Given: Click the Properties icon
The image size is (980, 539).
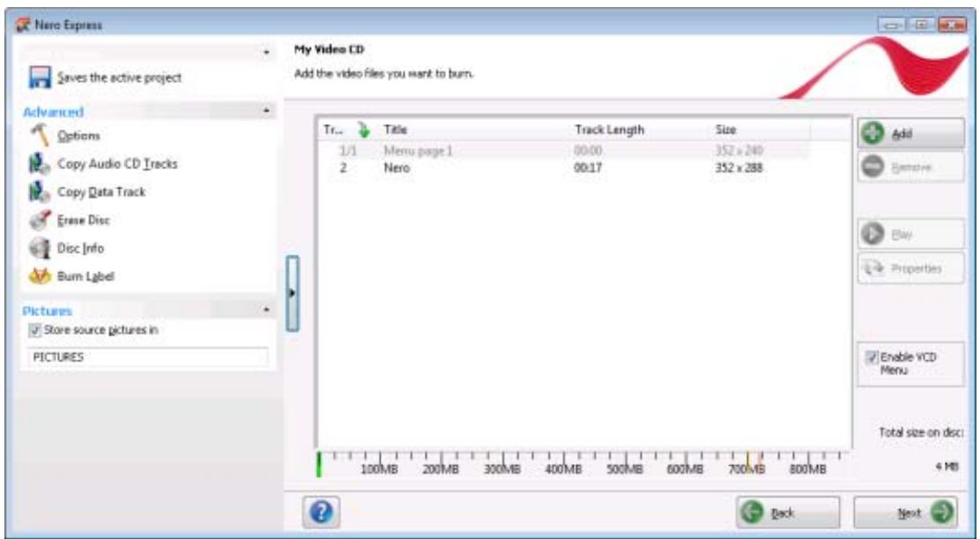Looking at the screenshot, I should [x=872, y=268].
